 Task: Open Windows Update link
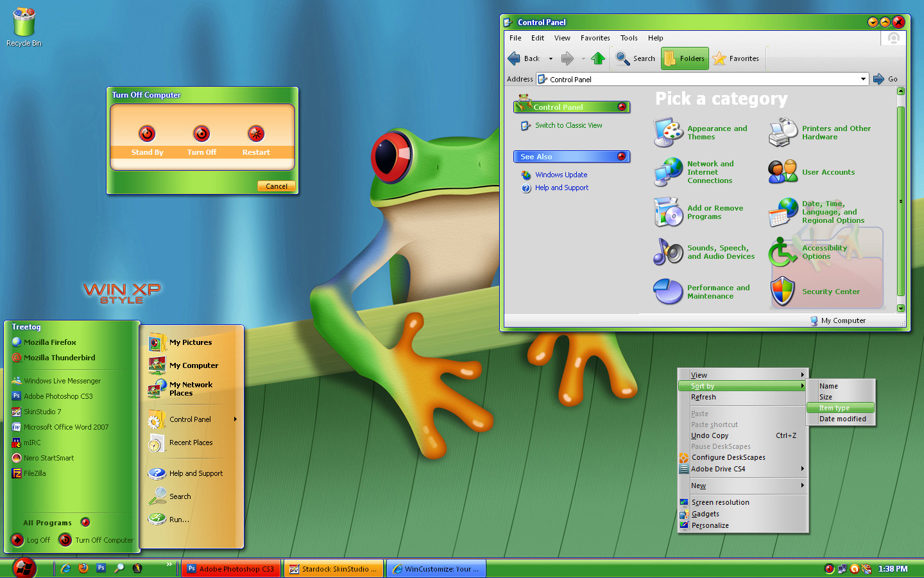click(x=561, y=175)
